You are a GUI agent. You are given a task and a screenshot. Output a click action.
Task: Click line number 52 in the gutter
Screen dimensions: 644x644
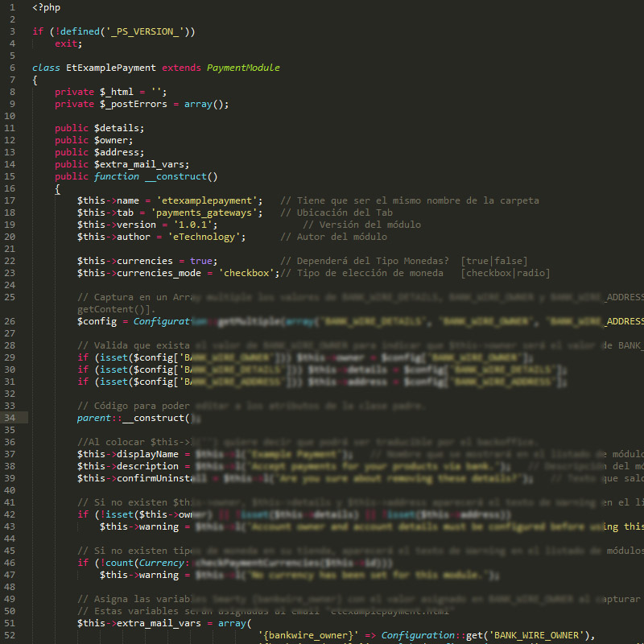(x=10, y=635)
